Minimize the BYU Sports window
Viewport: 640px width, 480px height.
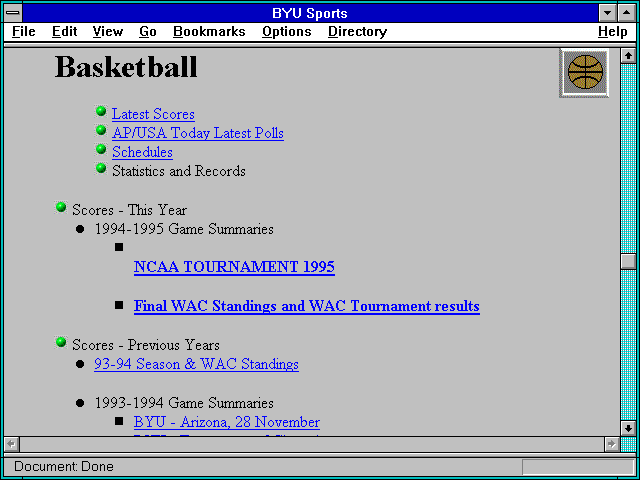(x=607, y=13)
